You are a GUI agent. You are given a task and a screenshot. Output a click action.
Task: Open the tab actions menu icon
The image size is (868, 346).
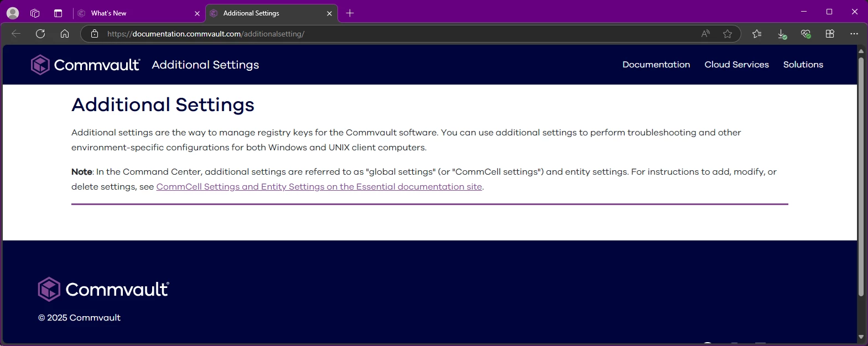pos(58,13)
